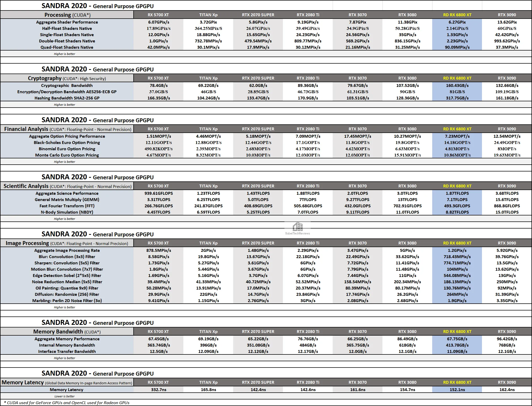532x406 pixels.
Task: Click the Memory Latency section header
Action: [67, 382]
